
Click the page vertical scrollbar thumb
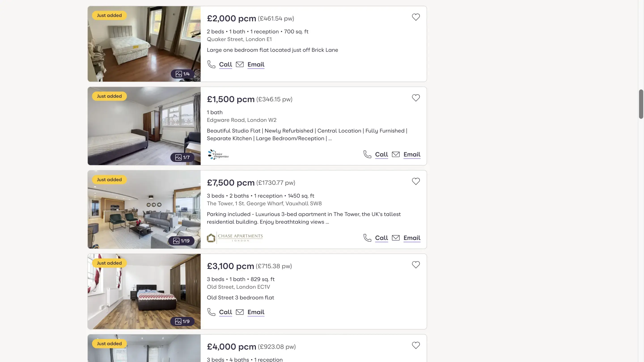pyautogui.click(x=641, y=104)
